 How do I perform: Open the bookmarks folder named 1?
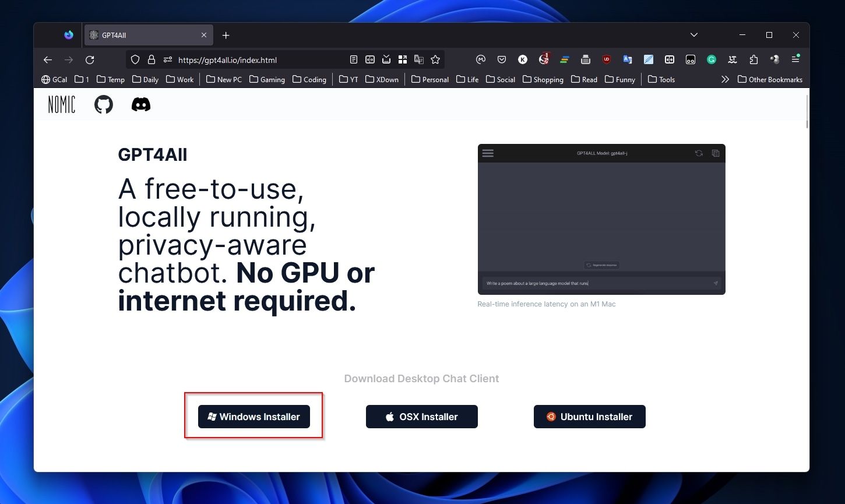82,79
